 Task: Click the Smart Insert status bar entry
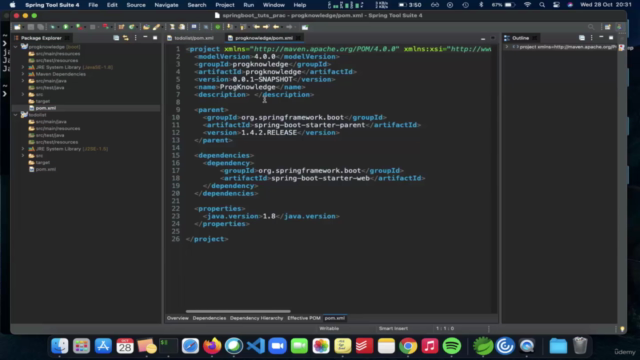[x=393, y=329]
